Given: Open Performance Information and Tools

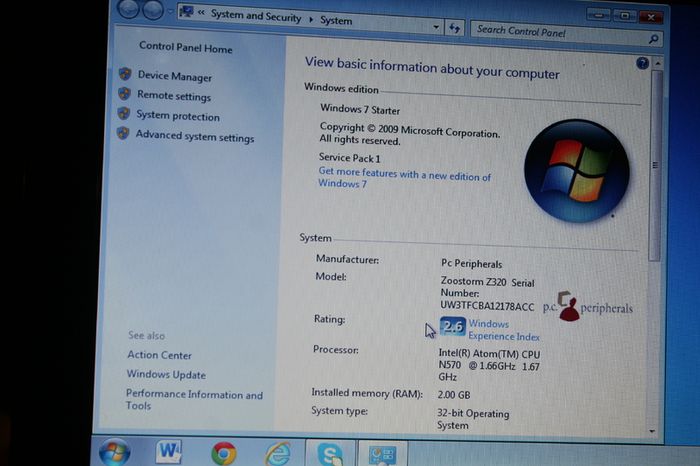Looking at the screenshot, I should 194,399.
